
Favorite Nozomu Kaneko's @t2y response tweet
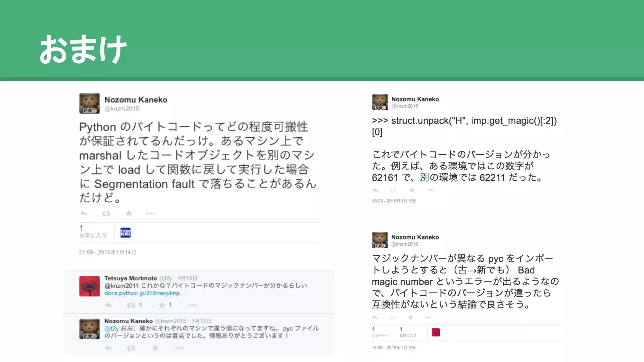coord(155,348)
